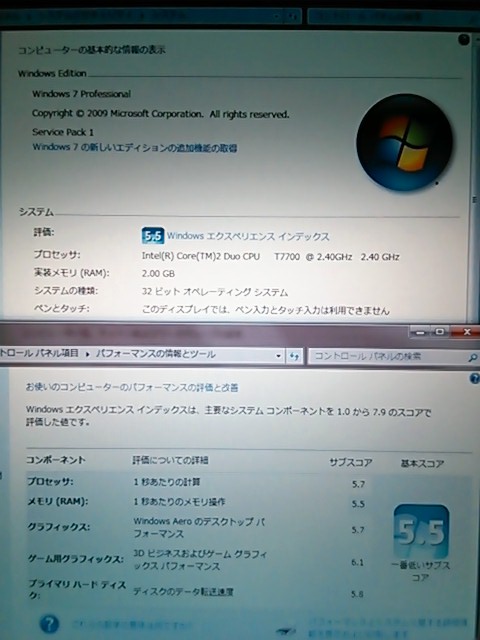Close the Performance Information window
Screen dimensions: 480x640
click(x=466, y=332)
